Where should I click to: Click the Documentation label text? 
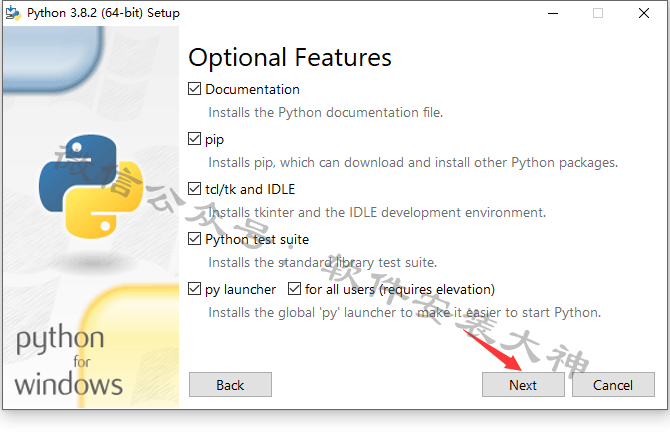point(253,89)
